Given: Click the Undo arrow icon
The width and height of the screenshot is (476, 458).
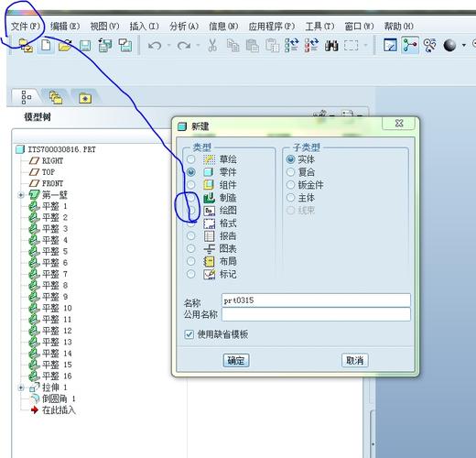Looking at the screenshot, I should 155,46.
